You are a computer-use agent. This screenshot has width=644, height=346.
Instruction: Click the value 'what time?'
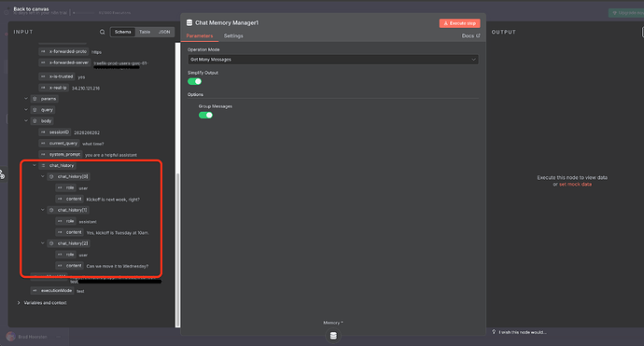point(93,144)
